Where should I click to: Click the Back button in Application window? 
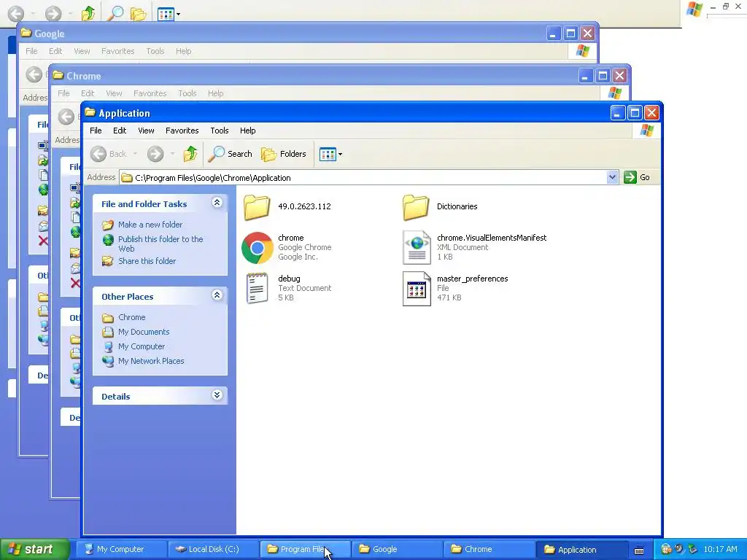click(x=109, y=154)
